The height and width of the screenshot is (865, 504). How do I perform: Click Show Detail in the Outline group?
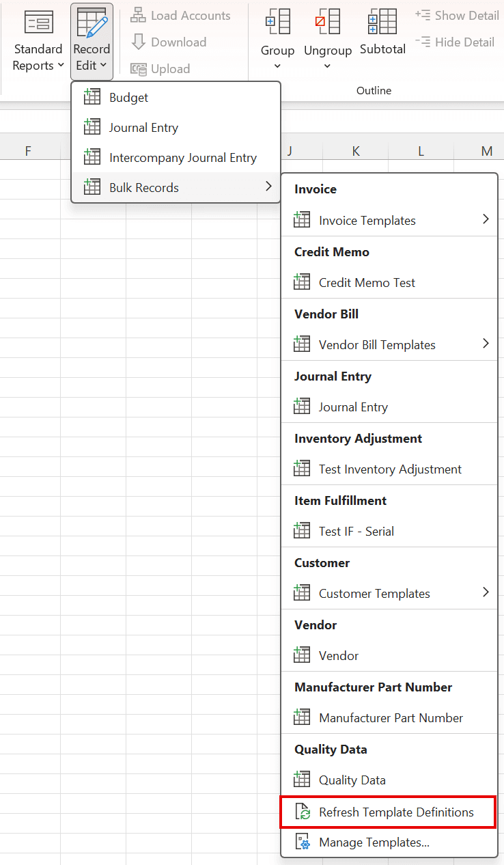457,15
